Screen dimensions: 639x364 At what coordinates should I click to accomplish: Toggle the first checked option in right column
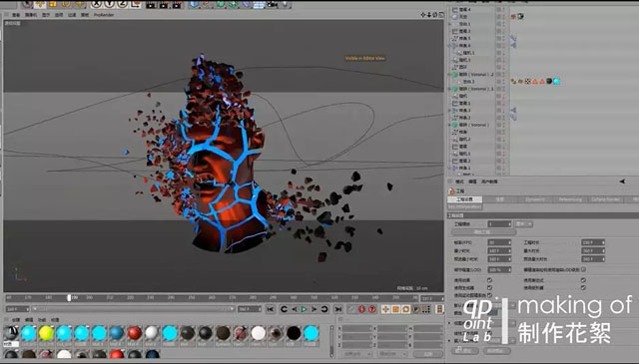click(583, 280)
